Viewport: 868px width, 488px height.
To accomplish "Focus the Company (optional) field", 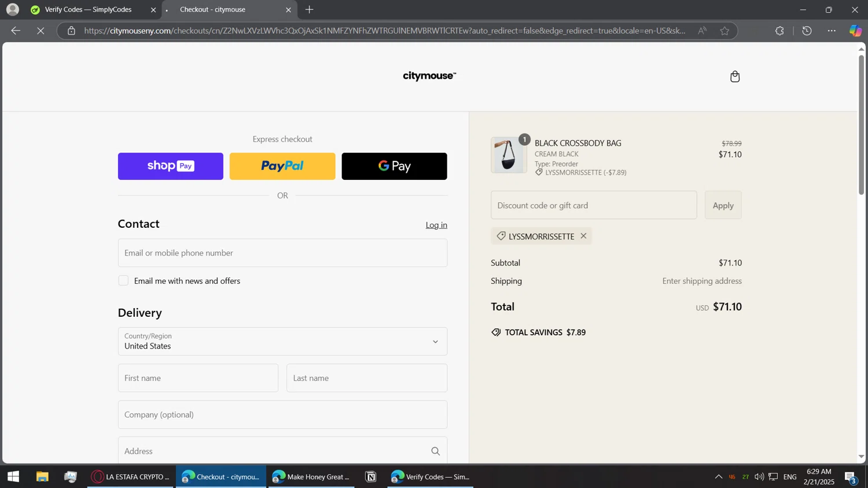I will click(x=282, y=415).
